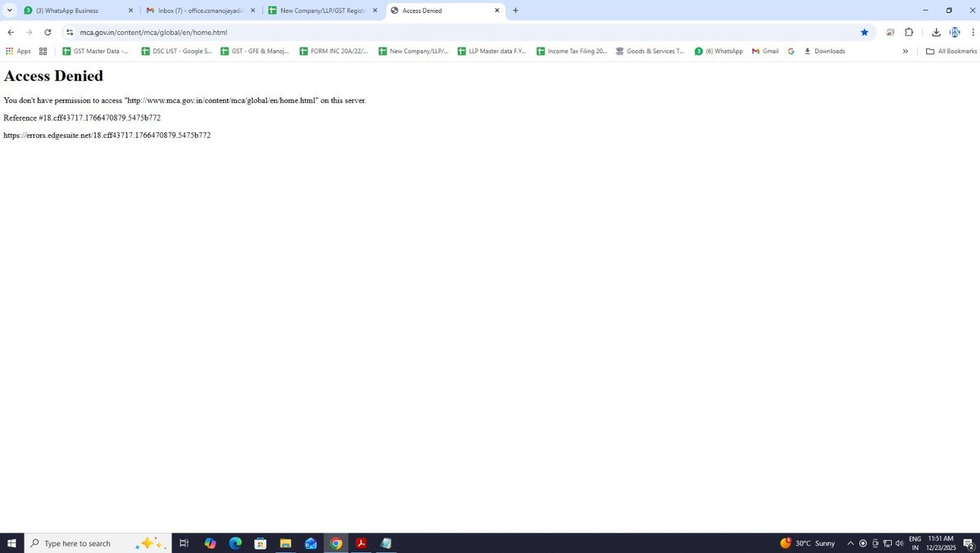Image resolution: width=980 pixels, height=553 pixels.
Task: Open New Company/LLP bookmark
Action: tap(413, 51)
